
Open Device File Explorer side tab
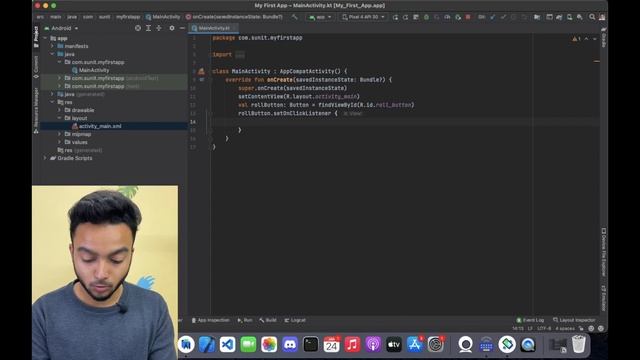(x=603, y=252)
